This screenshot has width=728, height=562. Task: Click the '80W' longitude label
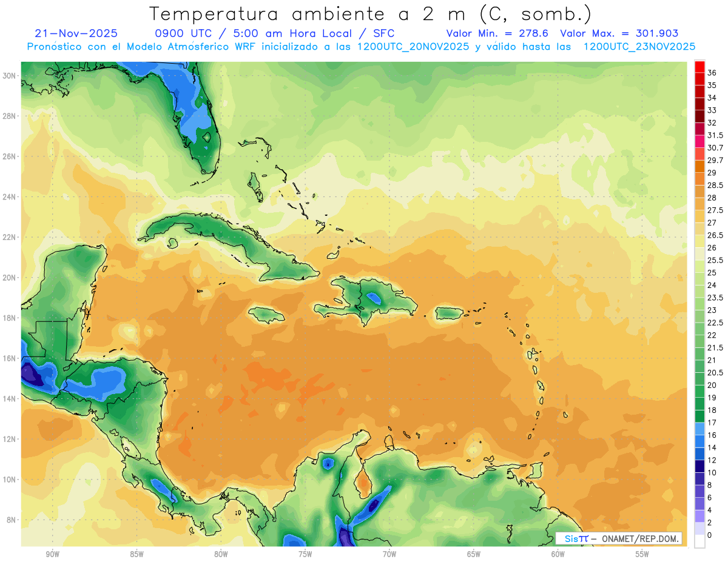221,554
